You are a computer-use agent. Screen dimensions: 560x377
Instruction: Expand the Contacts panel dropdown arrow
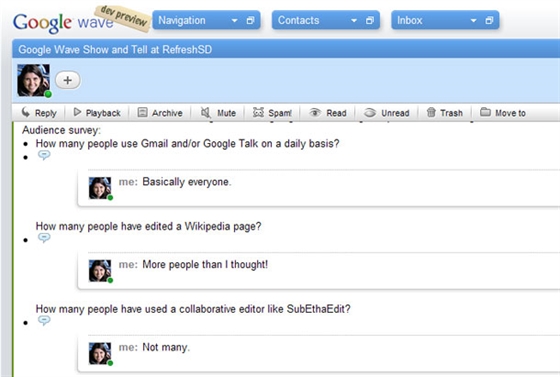354,21
